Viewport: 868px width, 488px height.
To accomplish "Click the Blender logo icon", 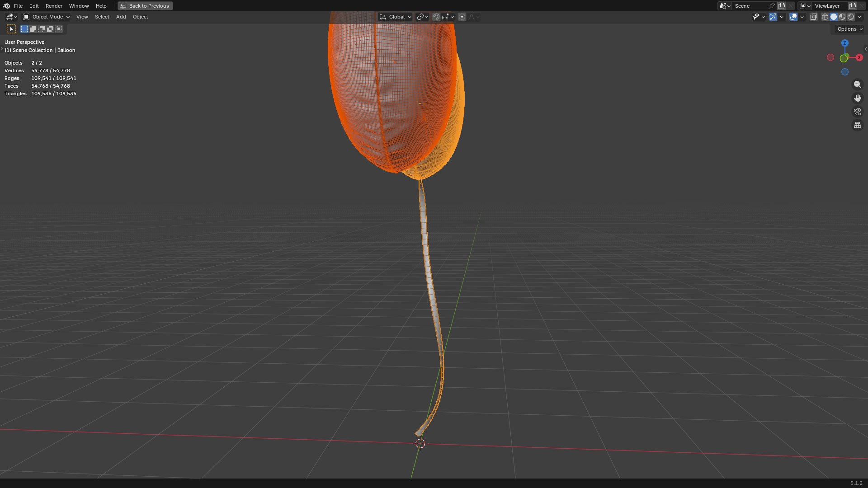I will [x=6, y=6].
